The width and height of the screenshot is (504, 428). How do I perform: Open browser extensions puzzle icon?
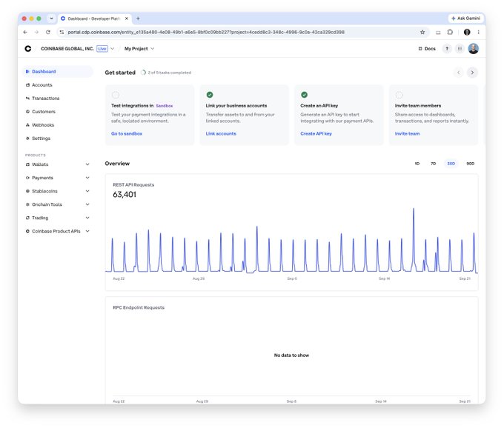point(450,32)
